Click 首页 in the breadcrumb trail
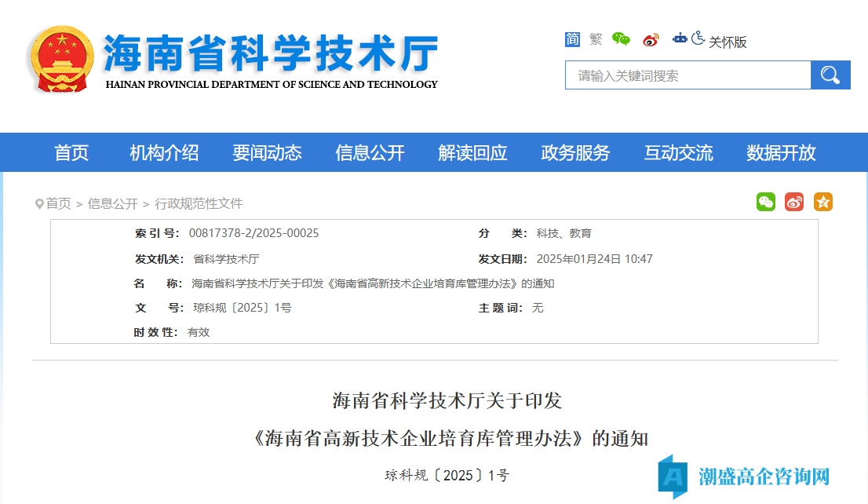Viewport: 868px width, 504px height. (x=58, y=204)
